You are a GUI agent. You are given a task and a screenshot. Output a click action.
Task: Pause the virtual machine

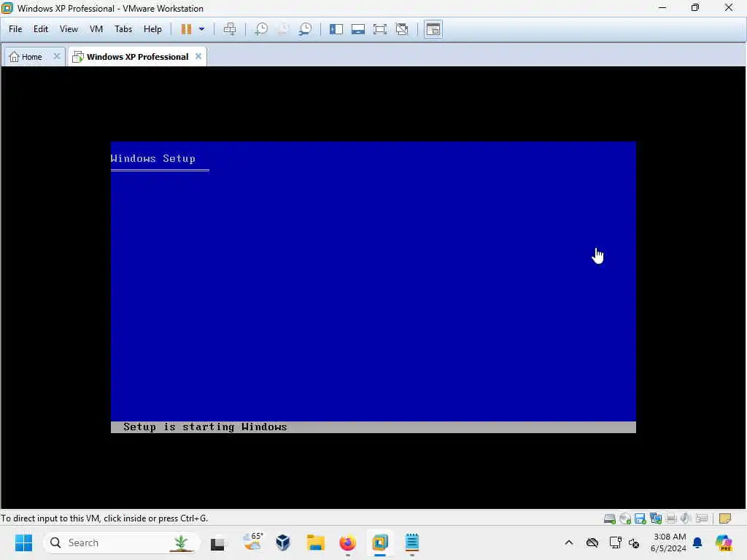click(186, 29)
